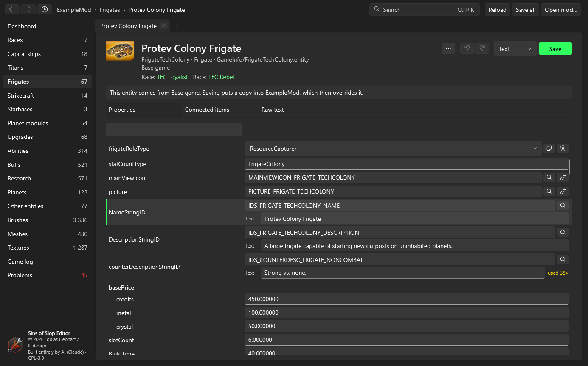588x366 pixels.
Task: Click the green Save button
Action: click(x=555, y=49)
